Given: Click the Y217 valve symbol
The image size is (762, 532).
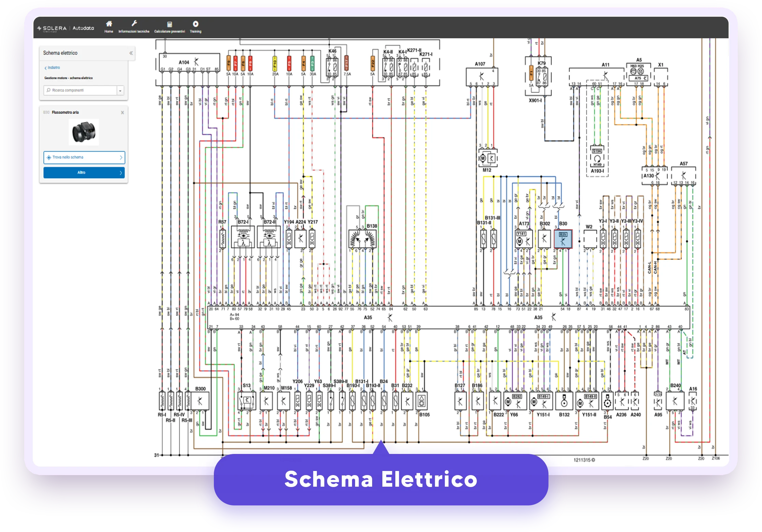Looking at the screenshot, I should (x=312, y=239).
